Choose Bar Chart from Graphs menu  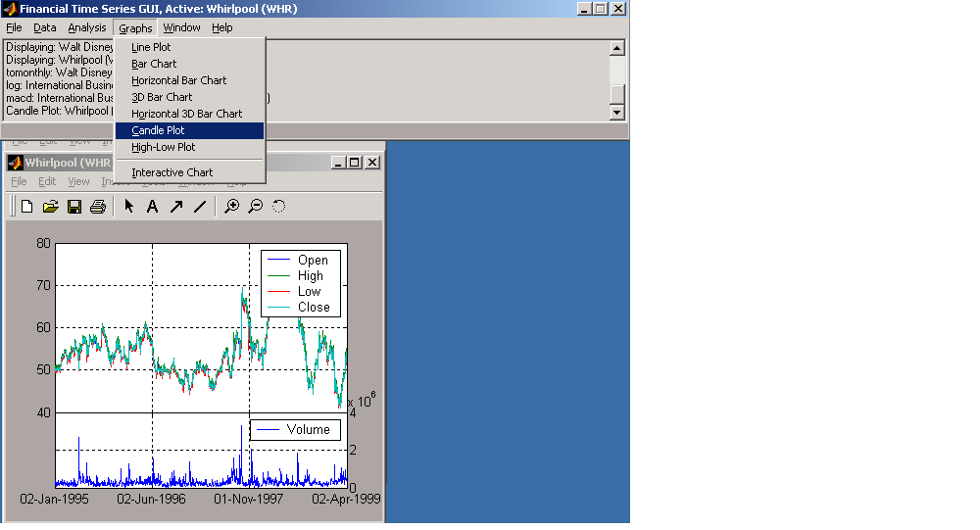(189, 64)
